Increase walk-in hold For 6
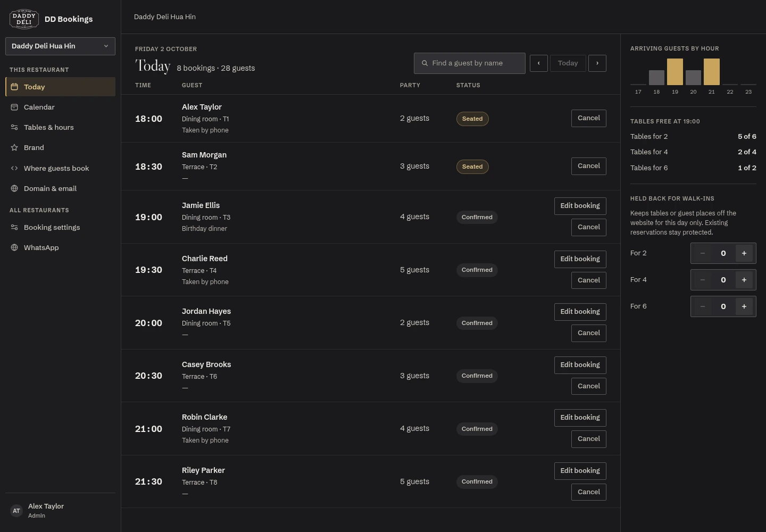766x532 pixels. click(x=744, y=306)
